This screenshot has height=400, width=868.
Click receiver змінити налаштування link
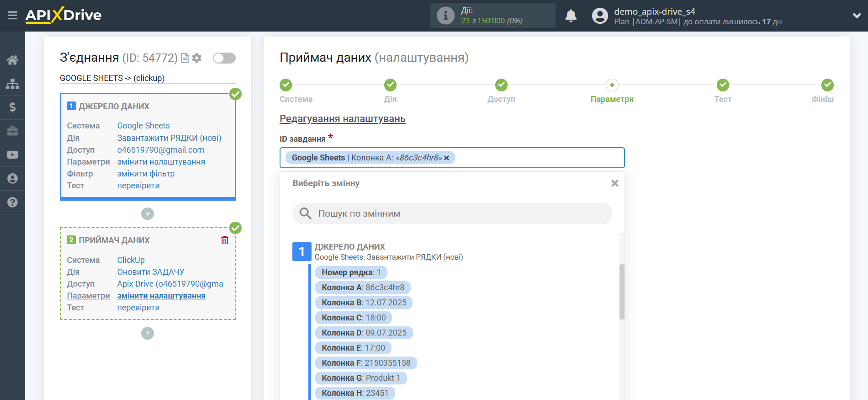pos(161,296)
